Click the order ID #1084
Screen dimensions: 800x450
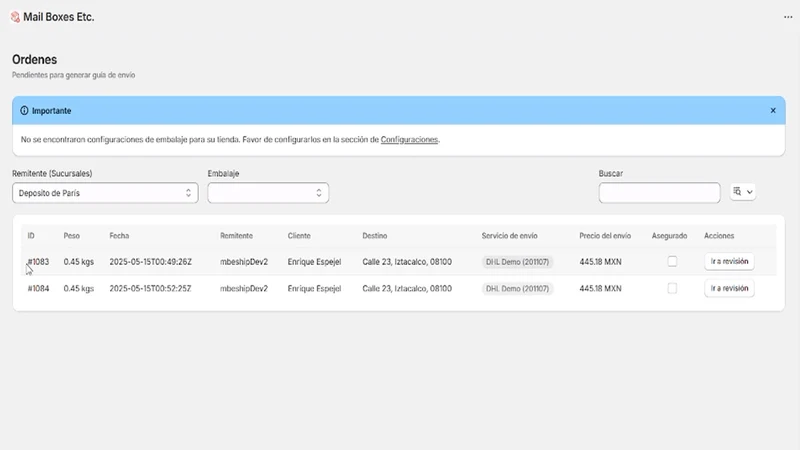[x=38, y=288]
